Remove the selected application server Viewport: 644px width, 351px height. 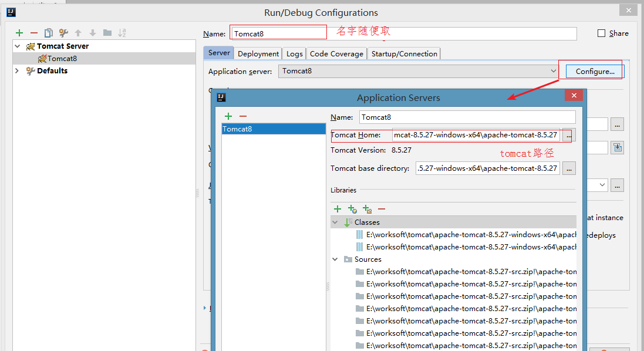[x=243, y=116]
